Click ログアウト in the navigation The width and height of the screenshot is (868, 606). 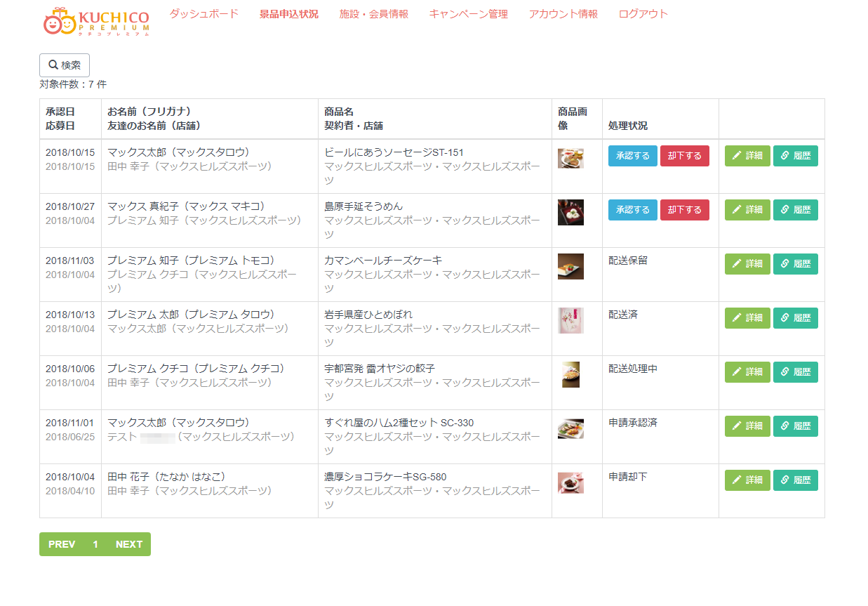click(x=643, y=14)
